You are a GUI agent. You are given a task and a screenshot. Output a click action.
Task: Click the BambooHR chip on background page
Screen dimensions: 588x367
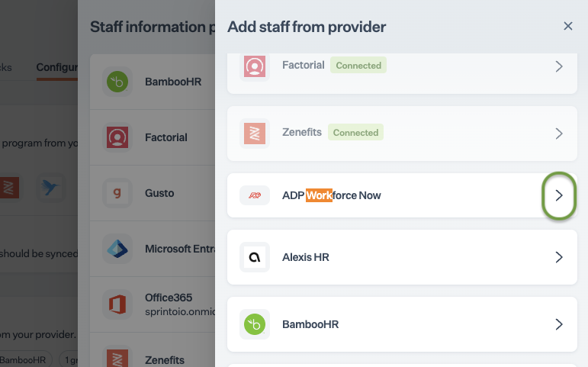[23, 360]
